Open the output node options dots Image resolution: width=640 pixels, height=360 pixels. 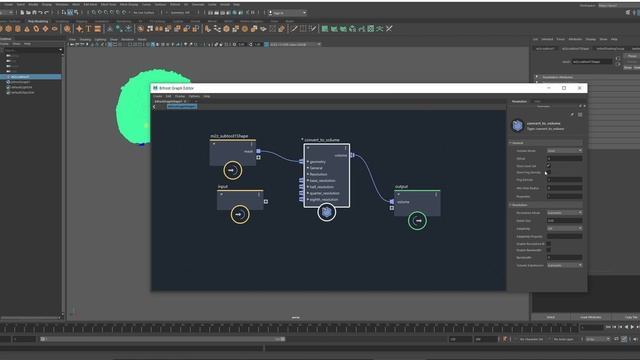point(436,195)
